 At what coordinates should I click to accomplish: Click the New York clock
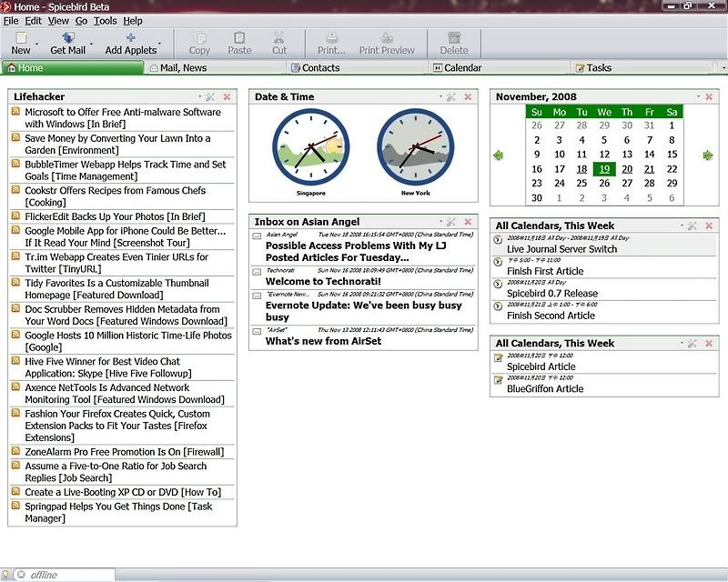click(x=416, y=147)
